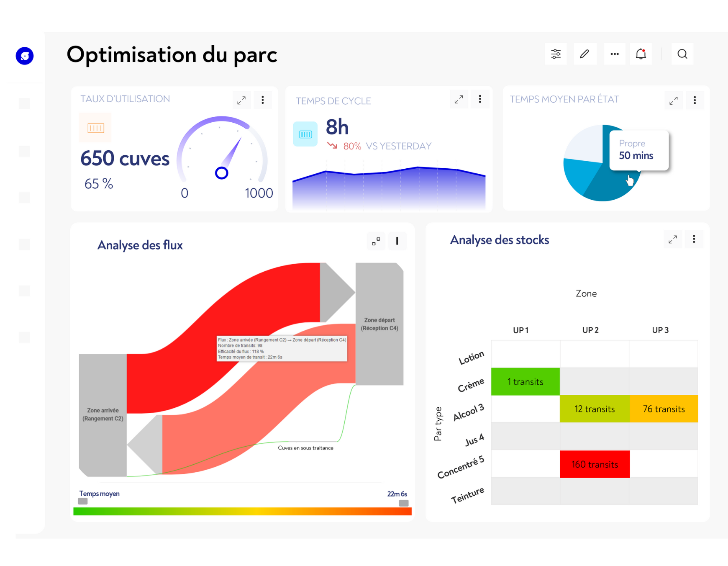
Task: Open the filter settings sliders icon
Action: pyautogui.click(x=556, y=54)
